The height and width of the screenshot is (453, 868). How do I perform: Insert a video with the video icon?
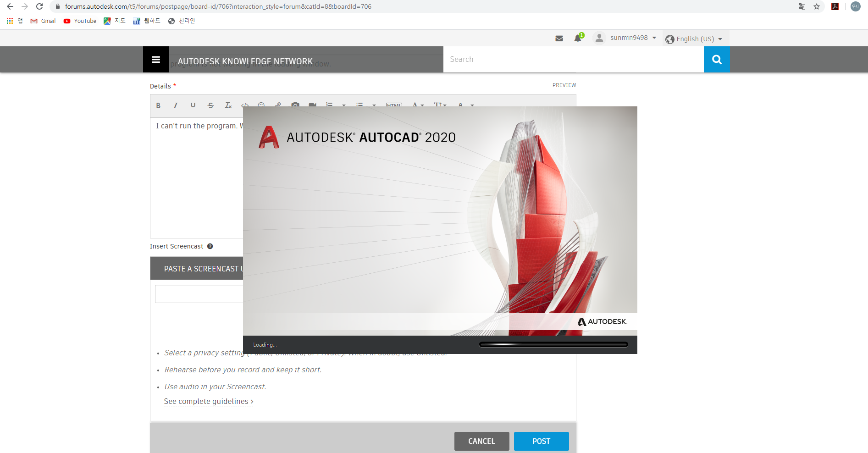312,105
